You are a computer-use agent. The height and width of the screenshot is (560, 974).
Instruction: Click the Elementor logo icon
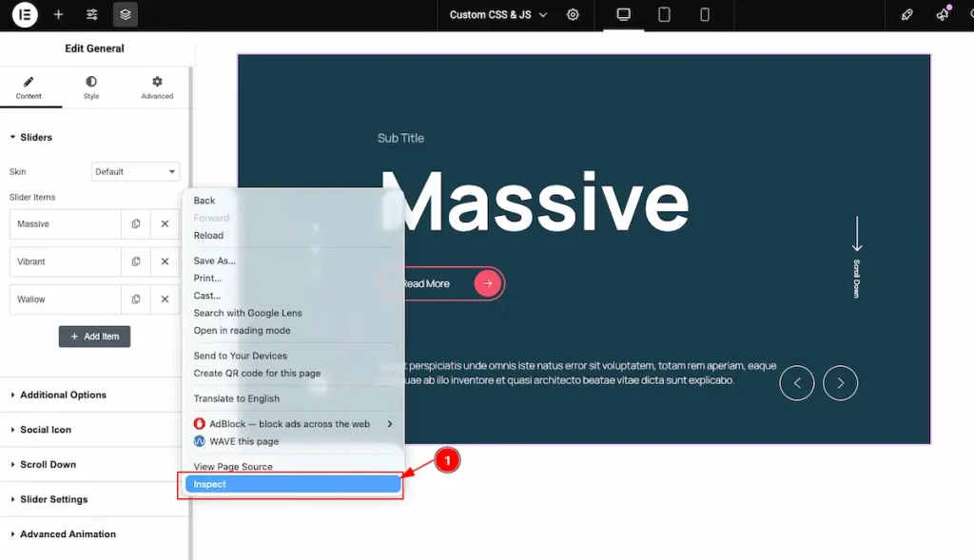(x=26, y=15)
